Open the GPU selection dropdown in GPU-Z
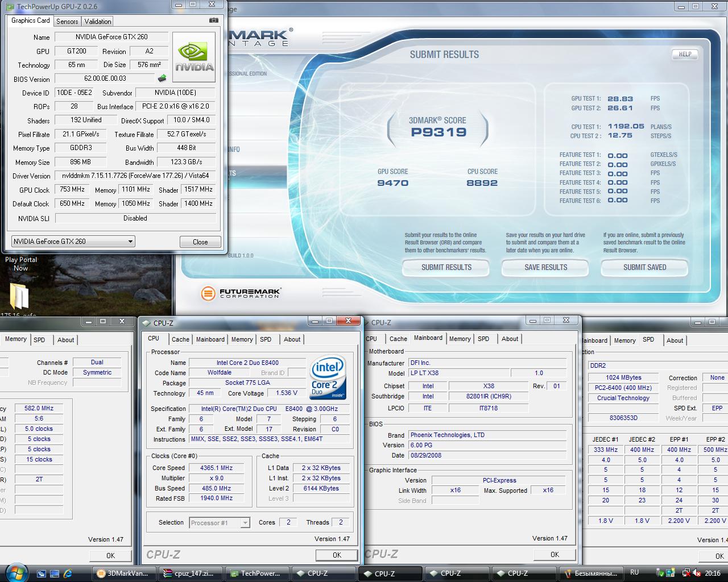Viewport: 728px width, 582px height. pyautogui.click(x=73, y=241)
